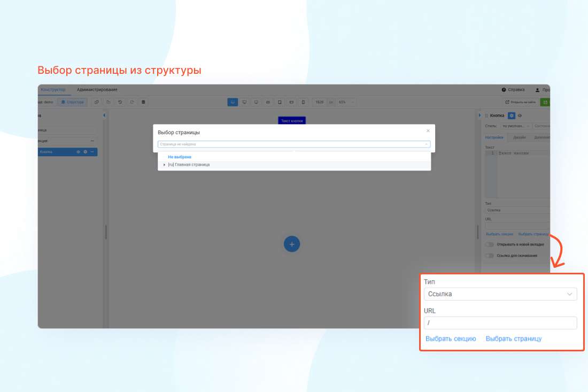Open the enlarged 'Ссылка' type dropdown
The height and width of the screenshot is (392, 588).
pyautogui.click(x=500, y=294)
